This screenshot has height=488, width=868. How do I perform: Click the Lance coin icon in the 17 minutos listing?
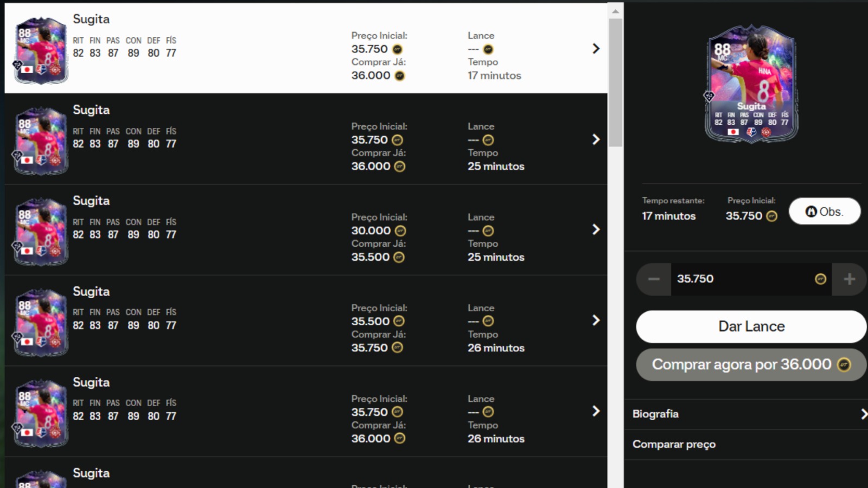pos(488,49)
